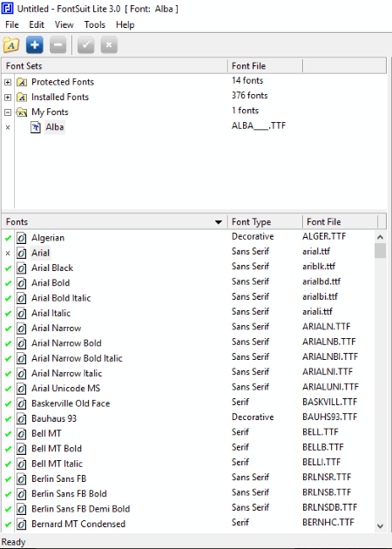Click the blue plus add button
Image resolution: width=392 pixels, height=549 pixels.
tap(35, 44)
